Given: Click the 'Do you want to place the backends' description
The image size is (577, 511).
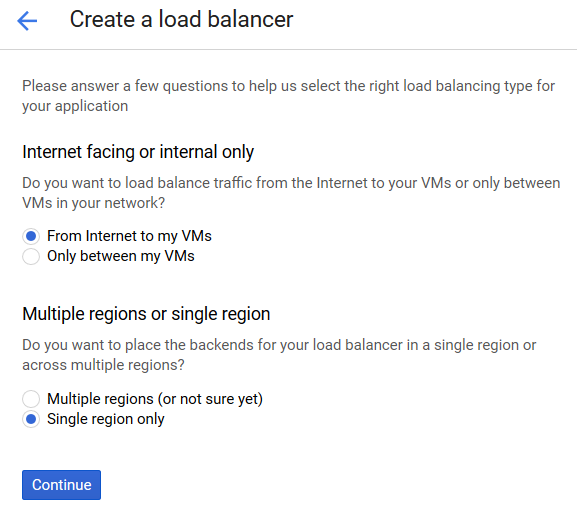Looking at the screenshot, I should point(279,355).
